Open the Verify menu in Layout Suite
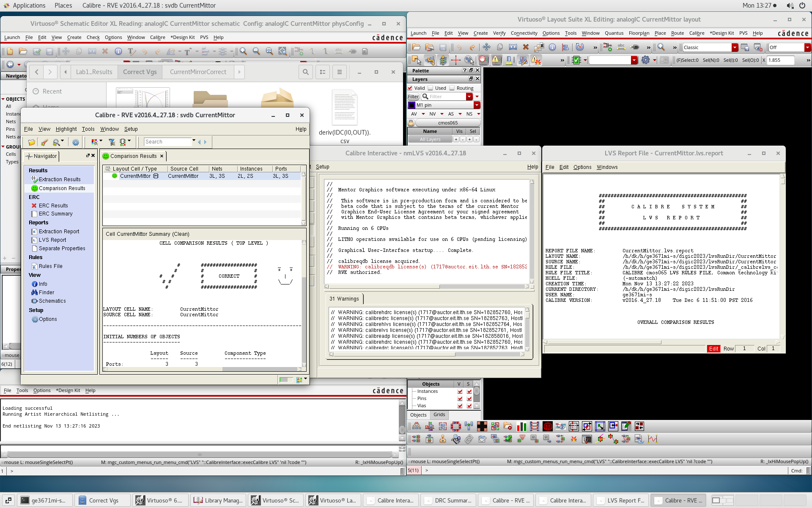This screenshot has width=812, height=508. [x=499, y=33]
